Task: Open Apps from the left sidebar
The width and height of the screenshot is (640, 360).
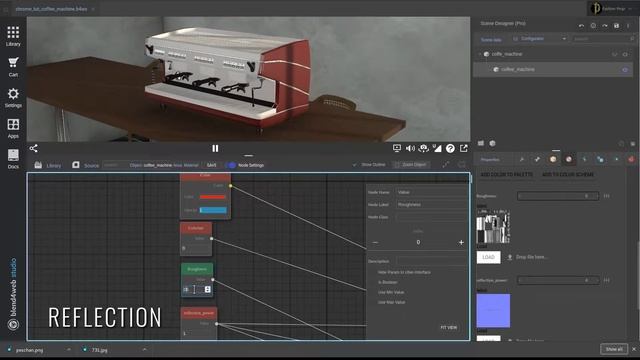Action: point(13,128)
